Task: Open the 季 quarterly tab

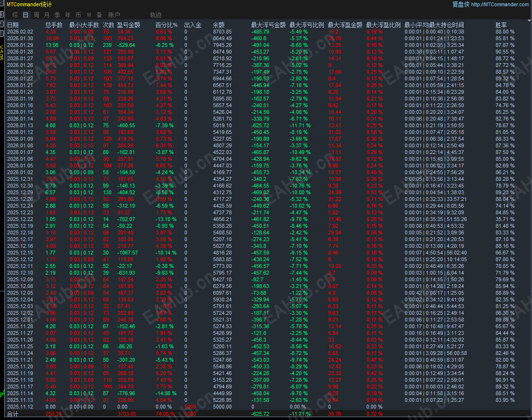Action: point(57,15)
